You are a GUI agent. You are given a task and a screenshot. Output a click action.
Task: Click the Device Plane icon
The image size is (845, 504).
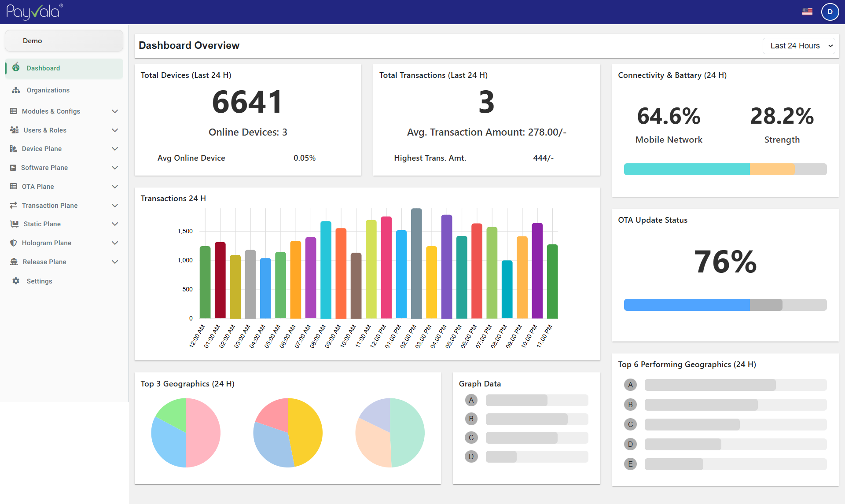[14, 149]
